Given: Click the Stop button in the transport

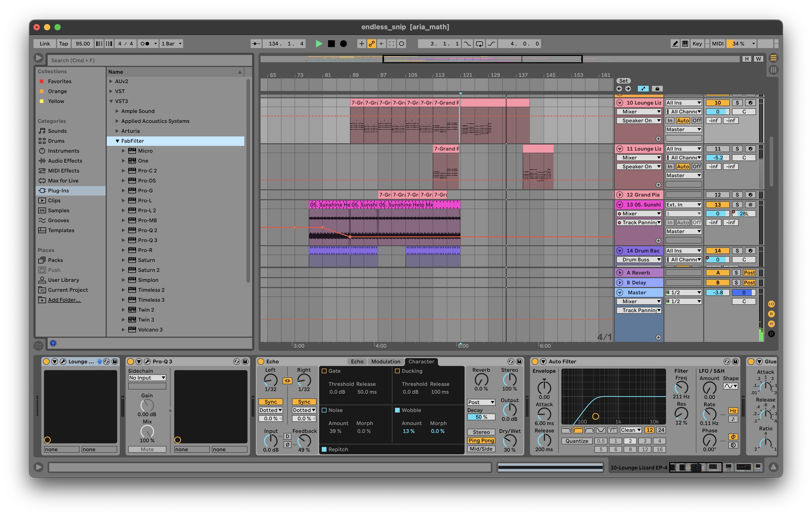Looking at the screenshot, I should pyautogui.click(x=331, y=43).
